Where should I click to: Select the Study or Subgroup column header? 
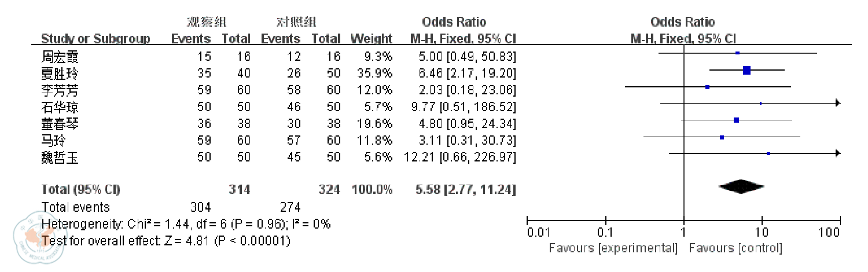[95, 39]
